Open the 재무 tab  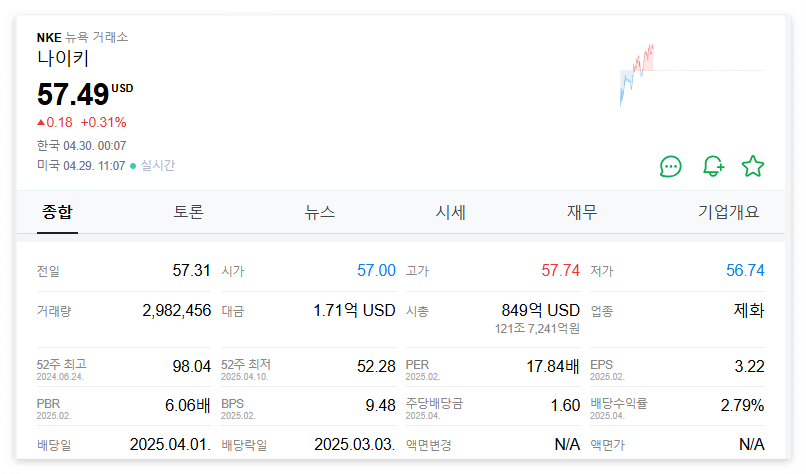[582, 212]
